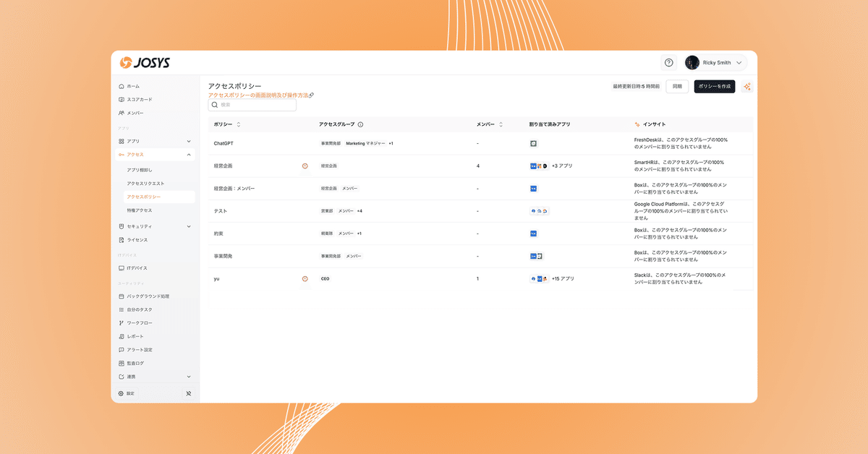Image resolution: width=868 pixels, height=454 pixels.
Task: Click the レポート icon
Action: click(122, 336)
